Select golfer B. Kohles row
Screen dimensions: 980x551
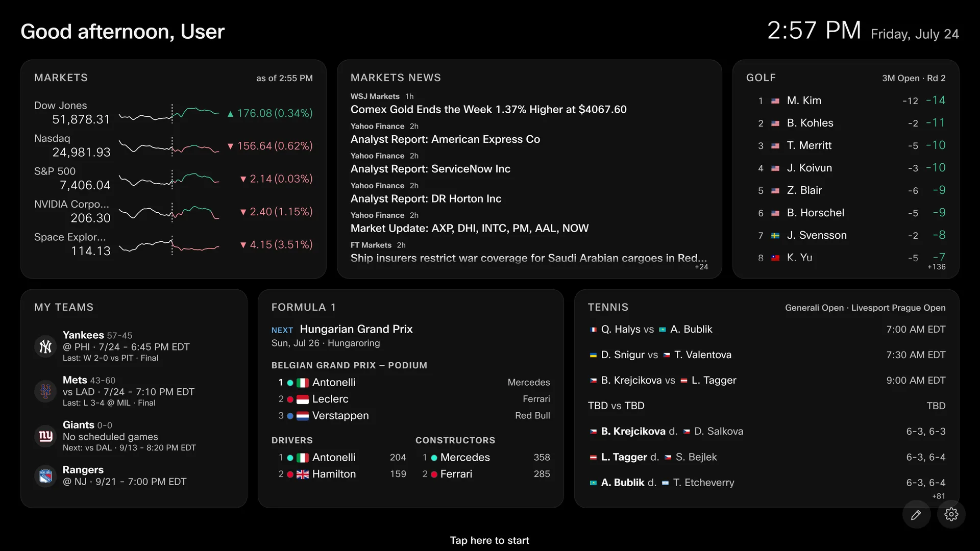click(x=846, y=123)
